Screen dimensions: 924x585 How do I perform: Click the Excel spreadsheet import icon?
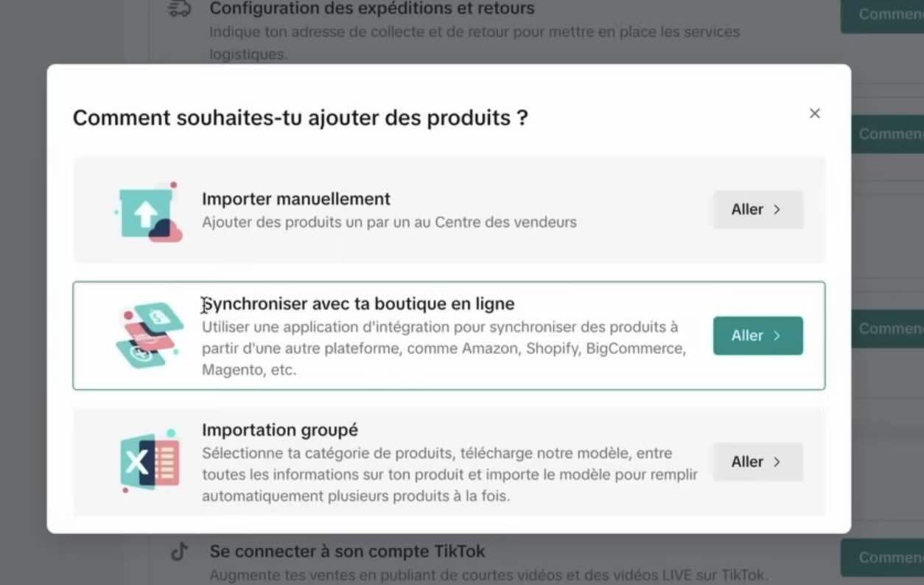147,462
